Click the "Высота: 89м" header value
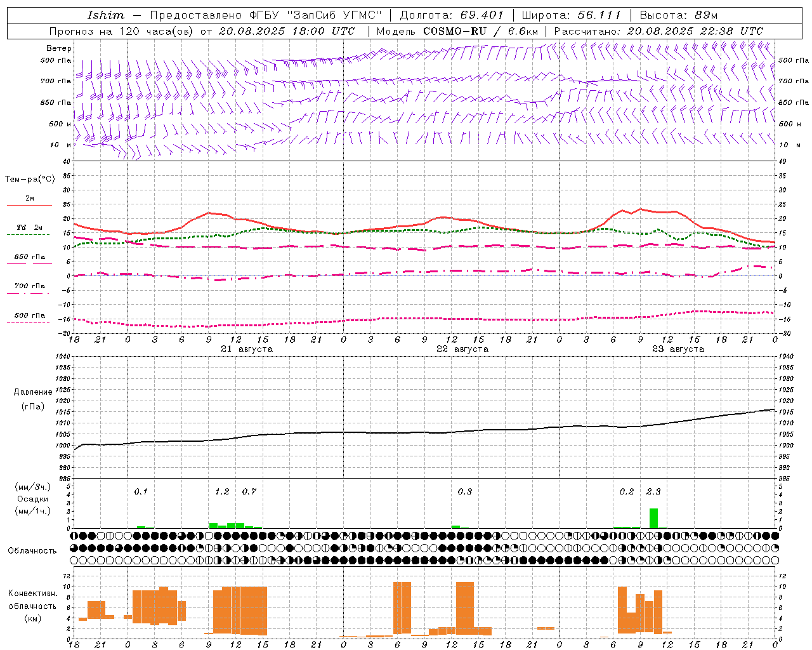Viewport: 812px width, 650px height. [679, 15]
